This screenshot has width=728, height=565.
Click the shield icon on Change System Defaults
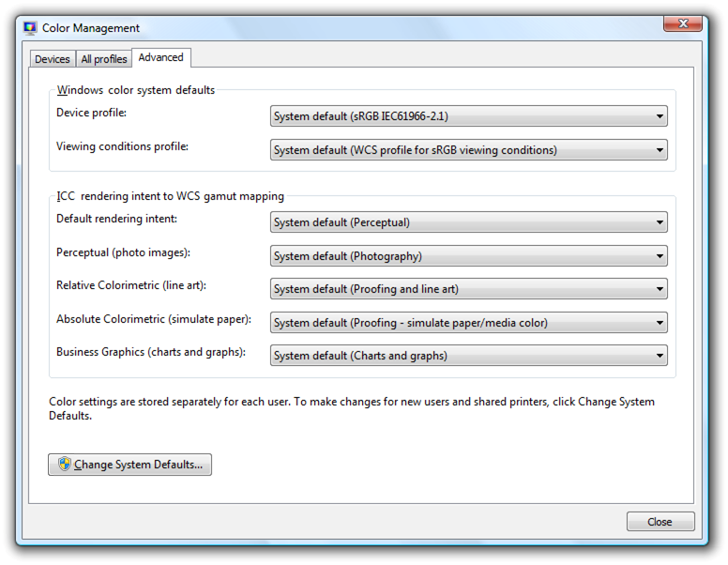coord(65,464)
